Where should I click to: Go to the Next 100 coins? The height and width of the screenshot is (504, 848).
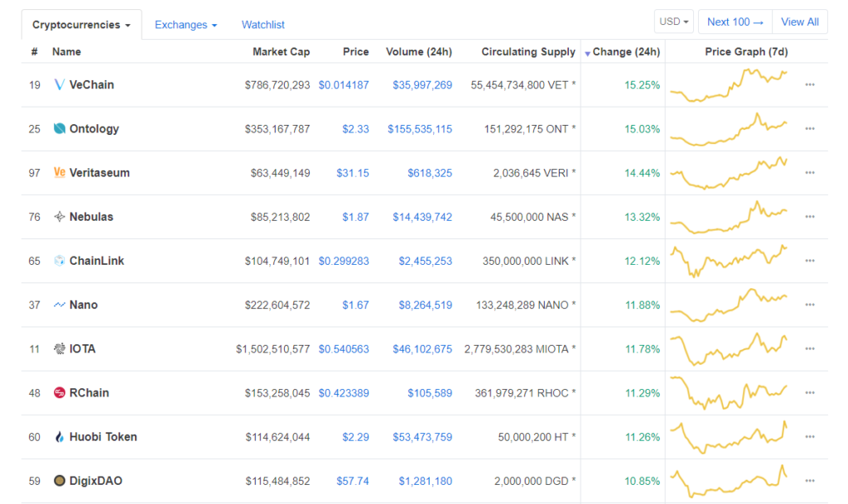point(735,22)
